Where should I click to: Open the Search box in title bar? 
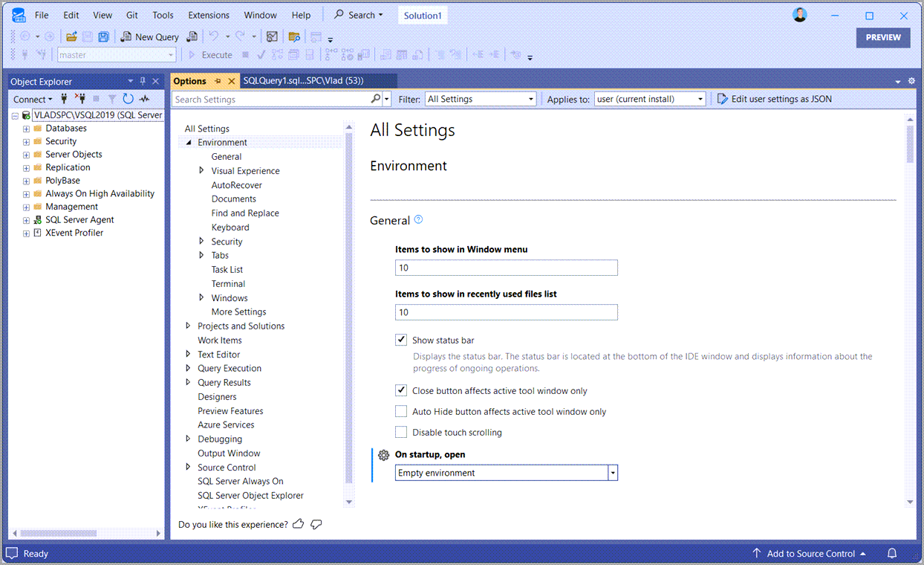(358, 15)
